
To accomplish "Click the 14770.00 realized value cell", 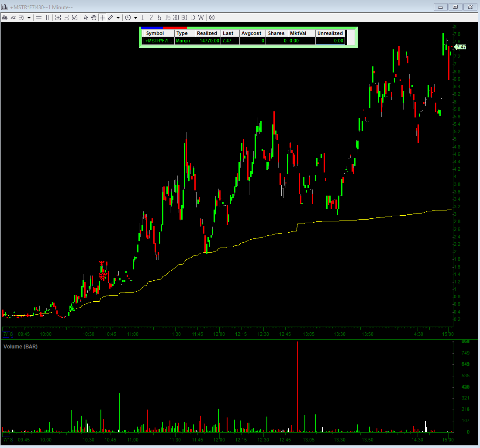I will point(208,41).
